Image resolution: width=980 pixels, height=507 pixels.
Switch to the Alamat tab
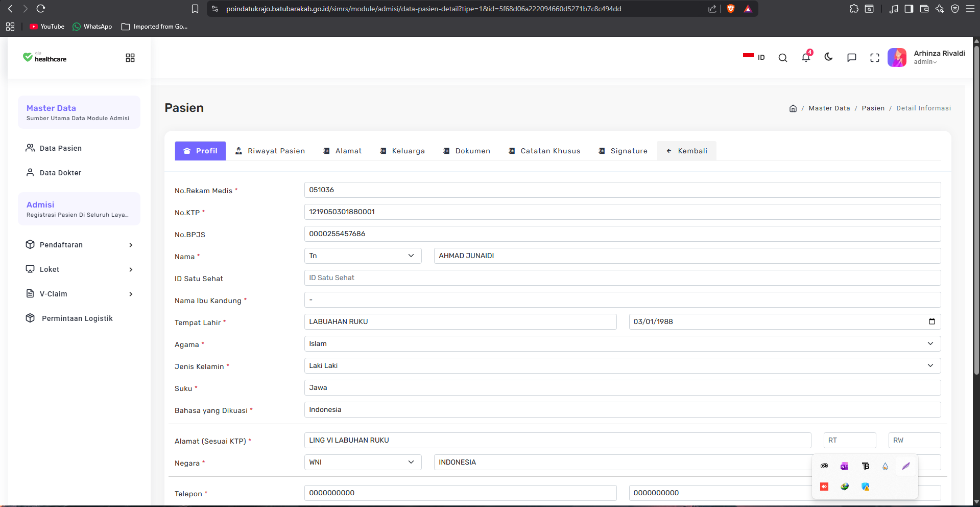tap(343, 151)
